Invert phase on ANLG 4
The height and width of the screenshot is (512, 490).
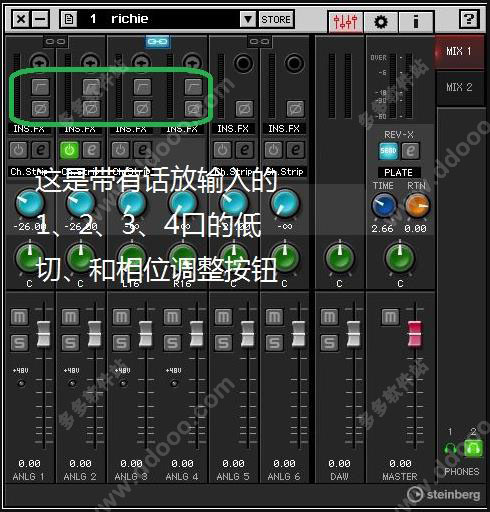[x=193, y=109]
